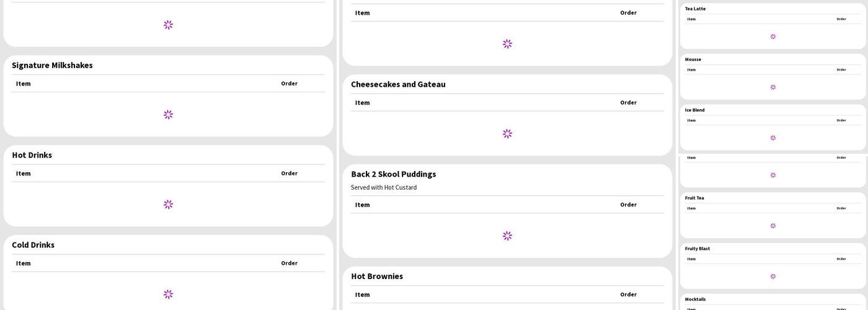Click the Ice Blend loading spinner

tap(773, 138)
